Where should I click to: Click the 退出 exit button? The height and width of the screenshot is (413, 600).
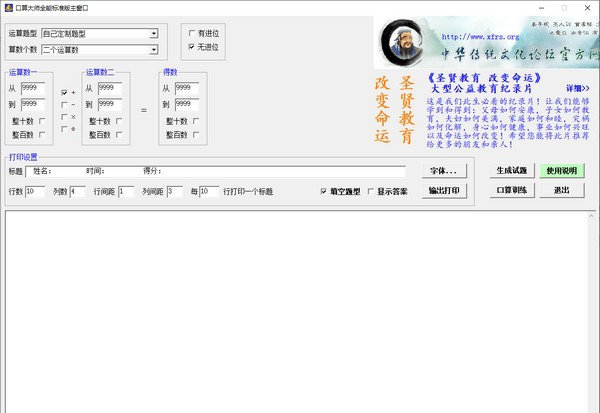562,190
